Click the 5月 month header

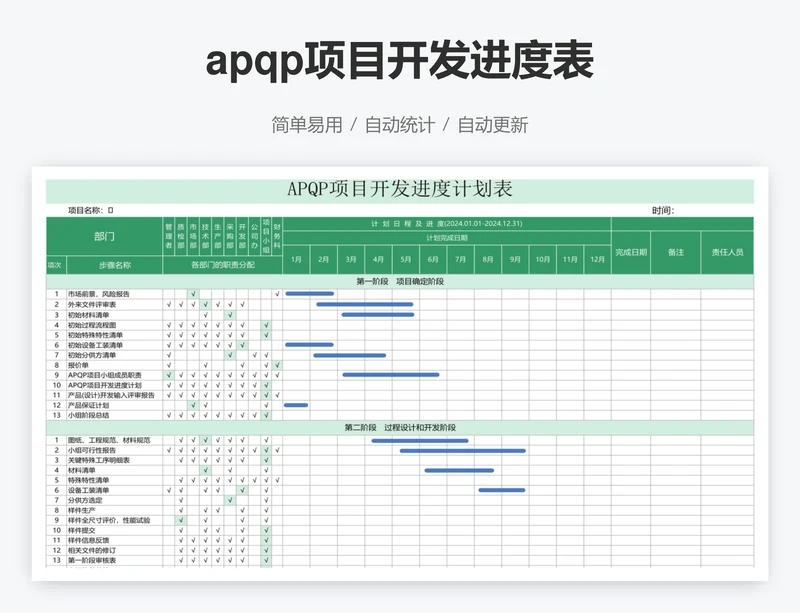406,259
